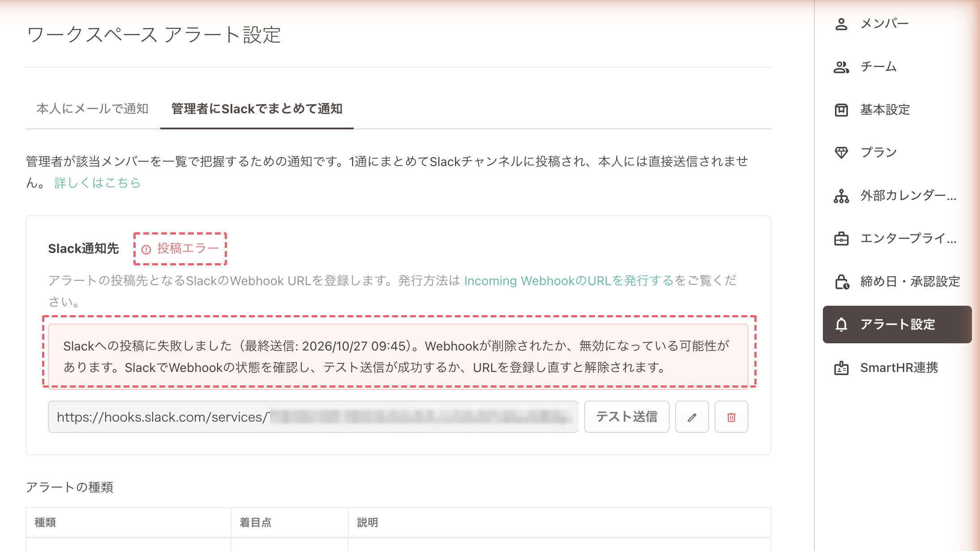Open プラン in sidebar
This screenshot has width=980, height=551.
[897, 153]
